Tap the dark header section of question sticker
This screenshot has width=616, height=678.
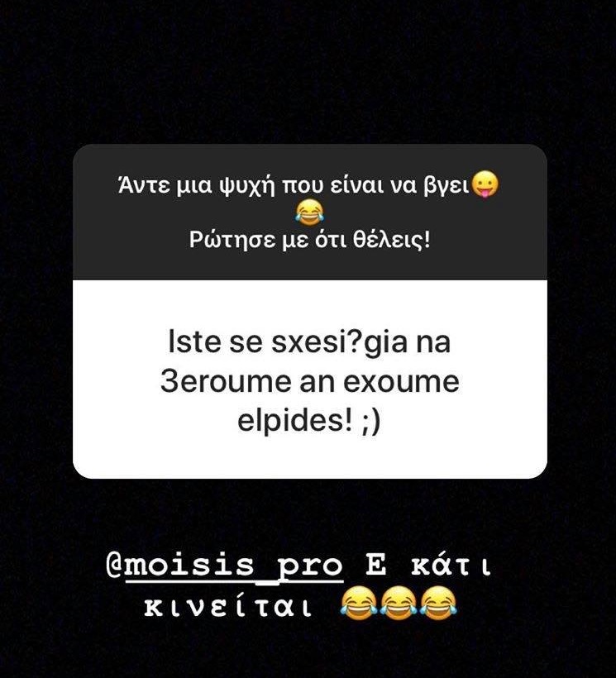tap(310, 212)
